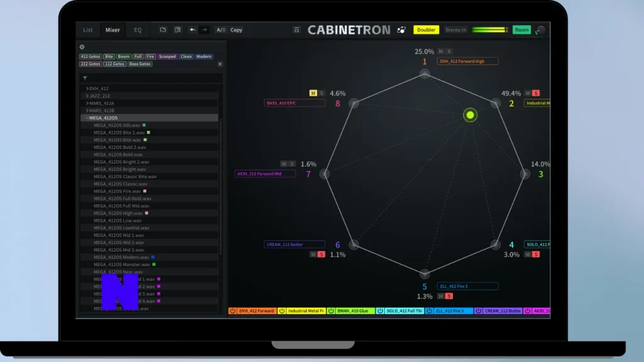Image resolution: width=644 pixels, height=362 pixels.
Task: Click the green mixer blend puck
Action: tap(470, 116)
